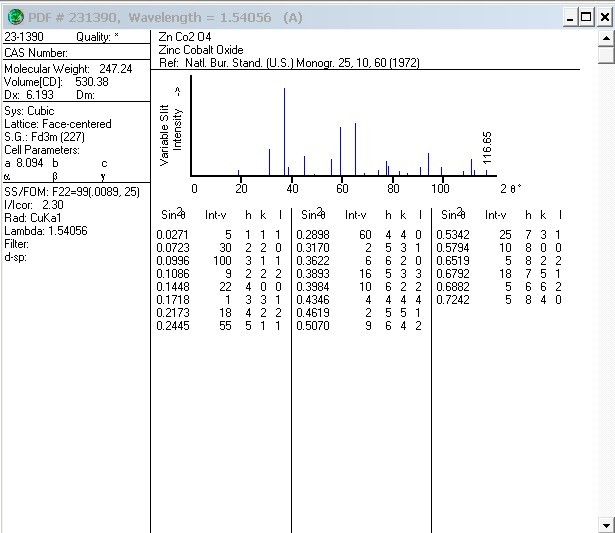Click the 2θ° axis label
The image size is (615, 533).
(511, 189)
